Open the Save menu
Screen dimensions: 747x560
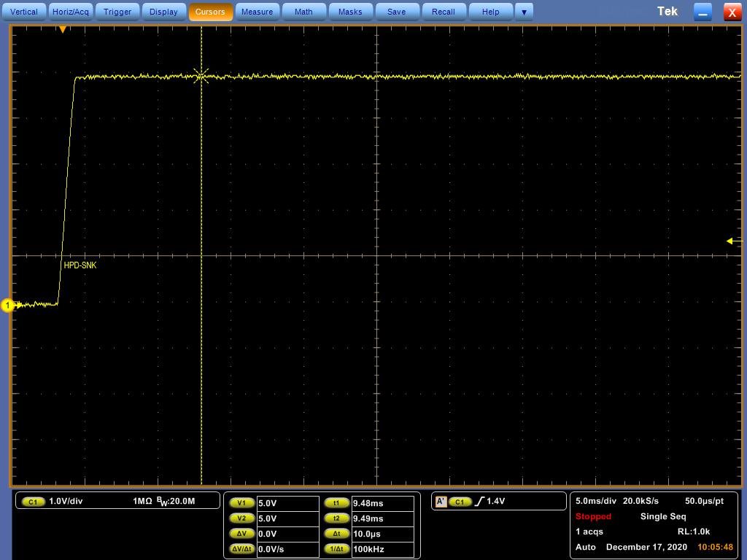tap(396, 12)
